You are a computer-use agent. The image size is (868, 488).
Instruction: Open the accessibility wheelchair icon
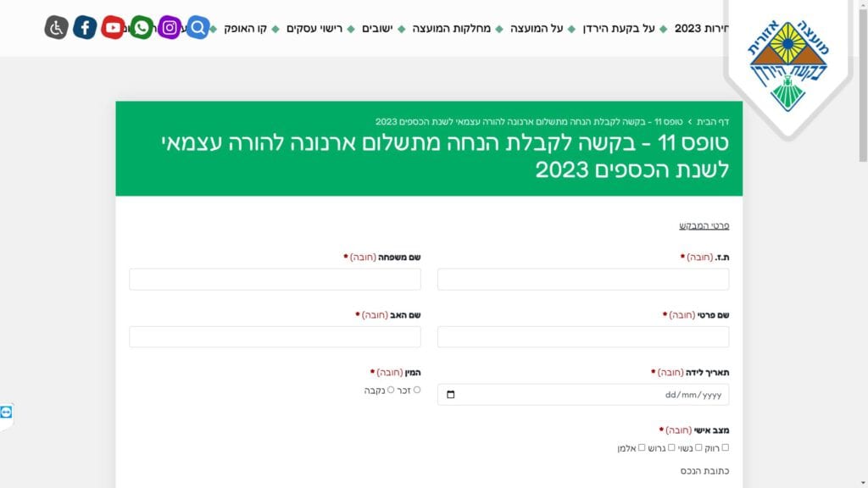[56, 28]
